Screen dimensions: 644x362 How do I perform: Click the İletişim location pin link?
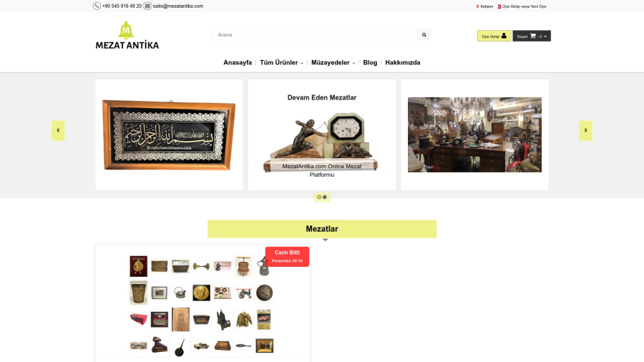tap(484, 6)
